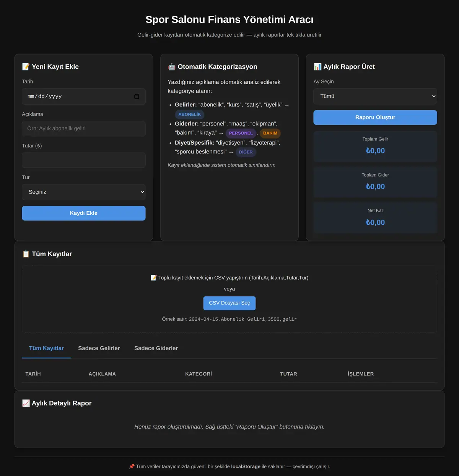Click the İŞLEMLER column header
Viewport: 459px width, 476px height.
pos(361,374)
